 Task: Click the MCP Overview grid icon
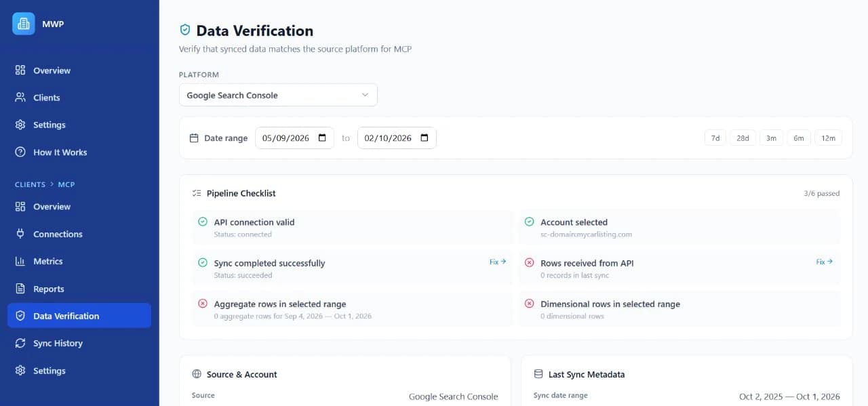coord(20,207)
